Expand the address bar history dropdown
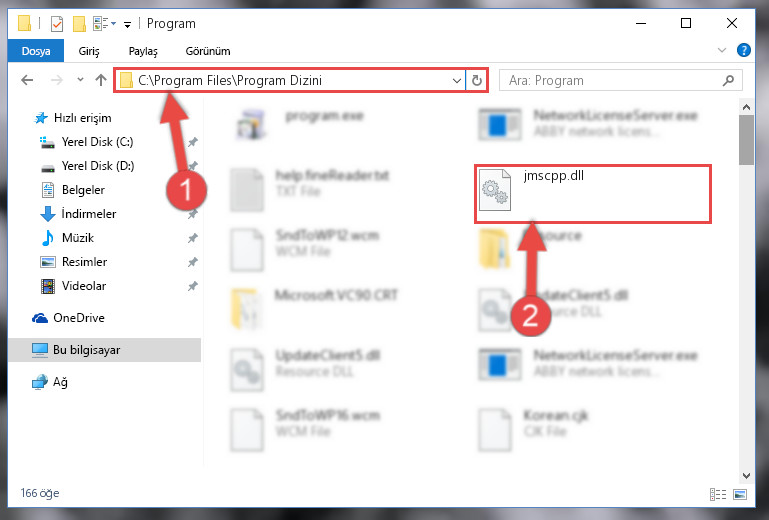The width and height of the screenshot is (769, 520). (457, 80)
